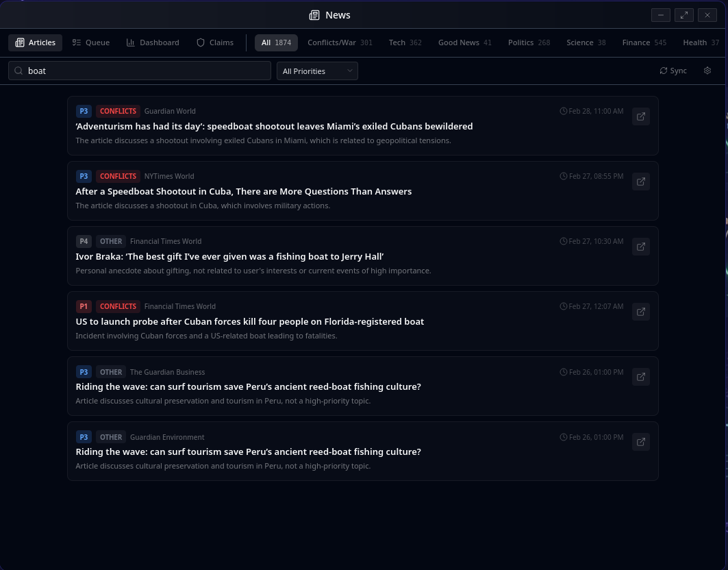Viewport: 728px width, 570px height.
Task: Toggle the OTHER tag on the Jerry Hall article
Action: [x=111, y=241]
